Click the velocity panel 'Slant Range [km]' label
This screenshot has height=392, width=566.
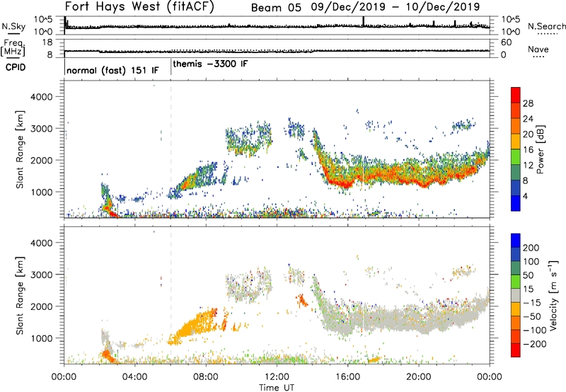click(20, 295)
